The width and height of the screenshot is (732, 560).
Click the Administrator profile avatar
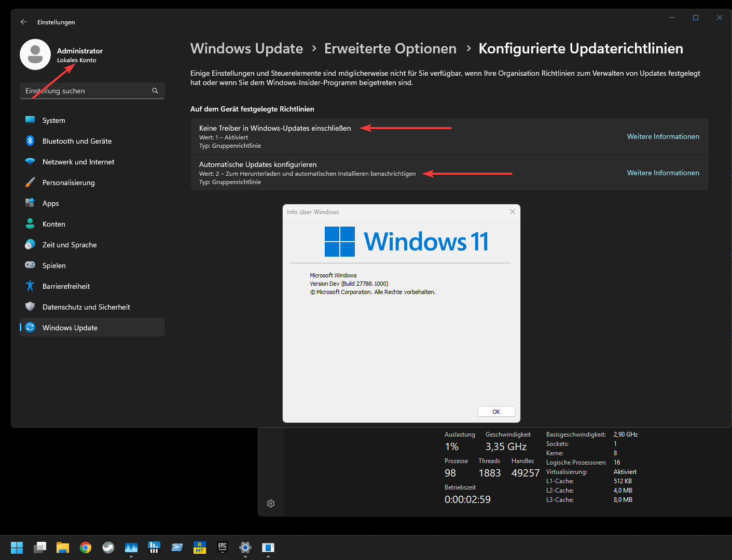tap(35, 54)
